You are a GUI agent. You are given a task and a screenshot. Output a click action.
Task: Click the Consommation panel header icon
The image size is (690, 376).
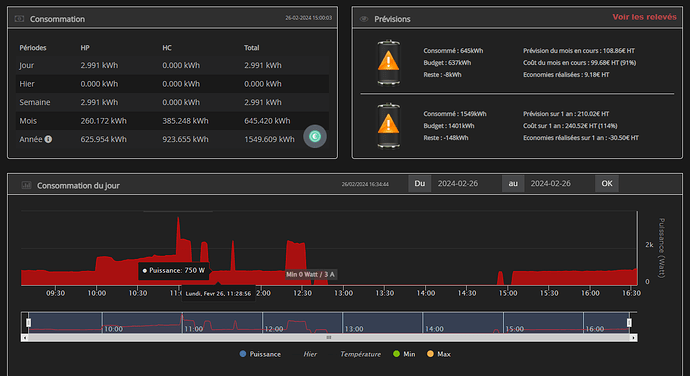click(x=19, y=18)
